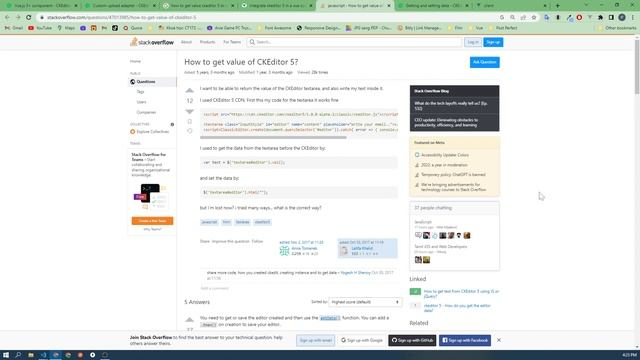Image resolution: width=640 pixels, height=360 pixels.
Task: Click the textarea tag
Action: (x=242, y=222)
